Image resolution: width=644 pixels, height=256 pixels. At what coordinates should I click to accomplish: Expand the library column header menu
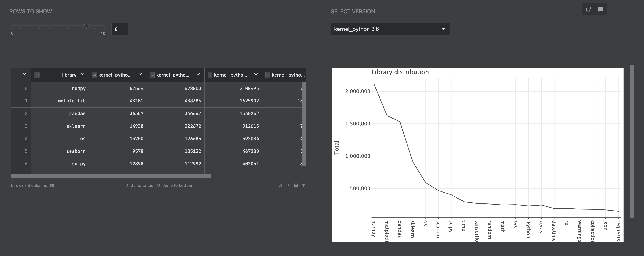tap(83, 74)
